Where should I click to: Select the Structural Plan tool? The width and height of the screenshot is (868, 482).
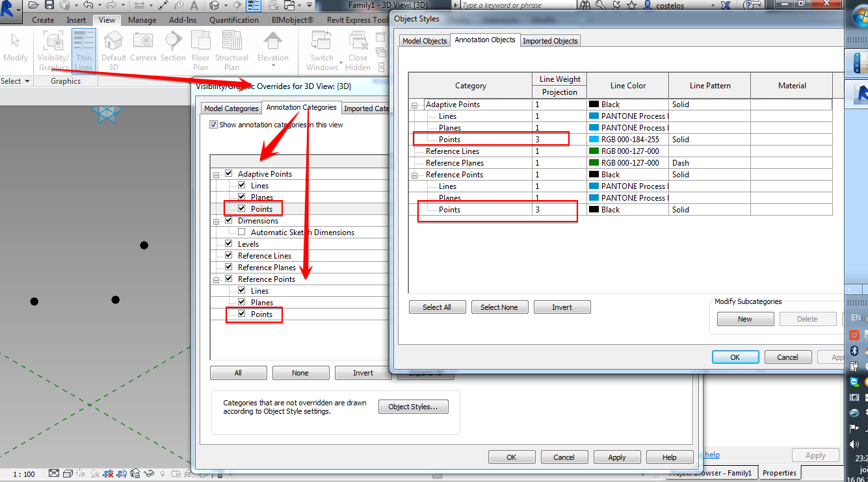point(231,45)
